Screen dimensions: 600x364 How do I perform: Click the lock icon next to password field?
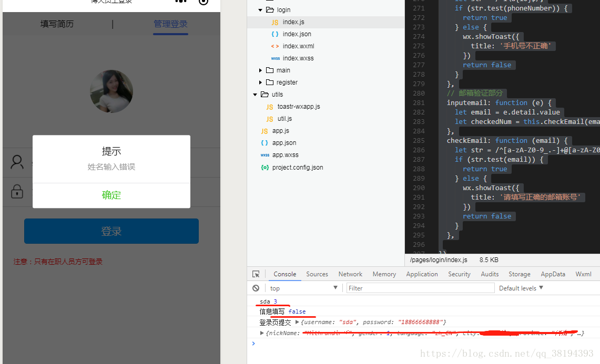pos(17,191)
